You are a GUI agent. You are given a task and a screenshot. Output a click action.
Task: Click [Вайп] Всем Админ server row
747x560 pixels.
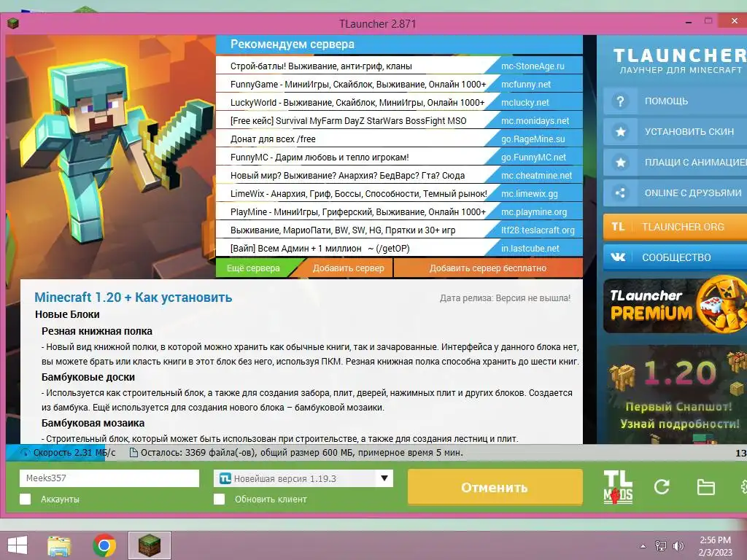coord(320,248)
